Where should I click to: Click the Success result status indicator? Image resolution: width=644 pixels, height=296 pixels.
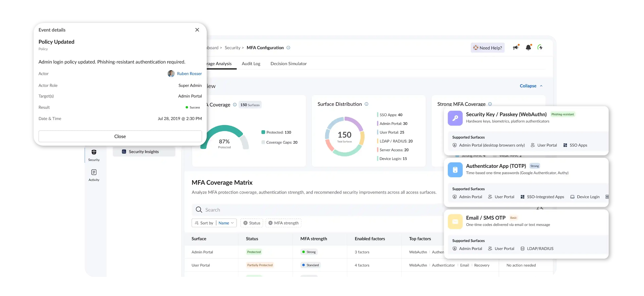193,107
